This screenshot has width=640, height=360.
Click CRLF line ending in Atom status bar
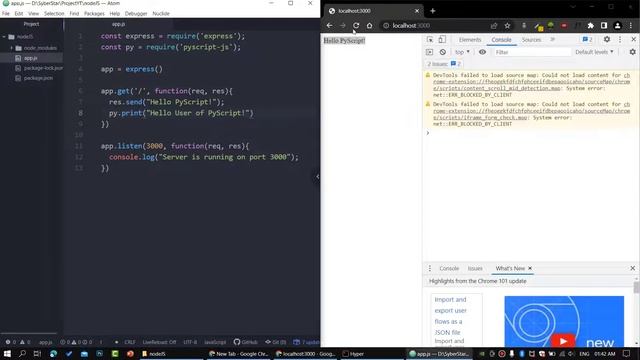[130, 342]
